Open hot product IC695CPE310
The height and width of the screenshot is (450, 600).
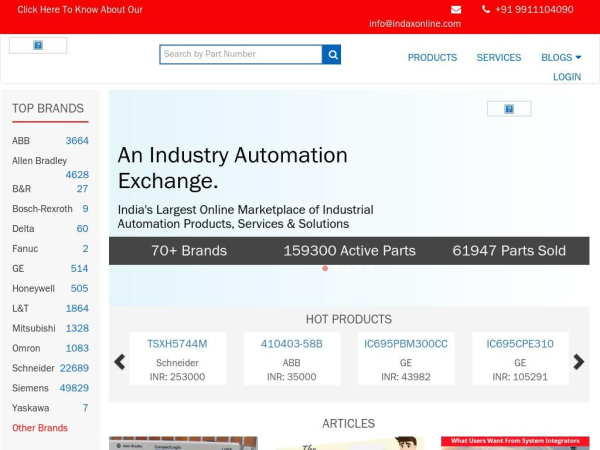[520, 344]
